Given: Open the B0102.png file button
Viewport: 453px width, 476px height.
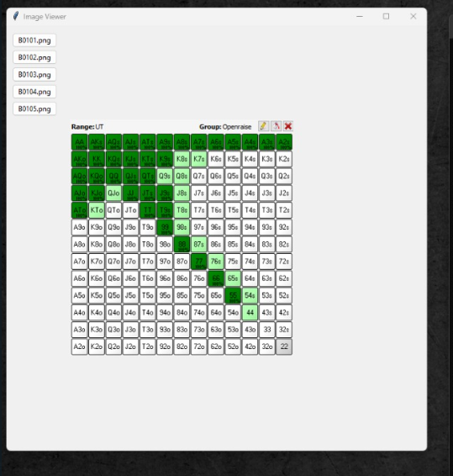Looking at the screenshot, I should point(34,57).
